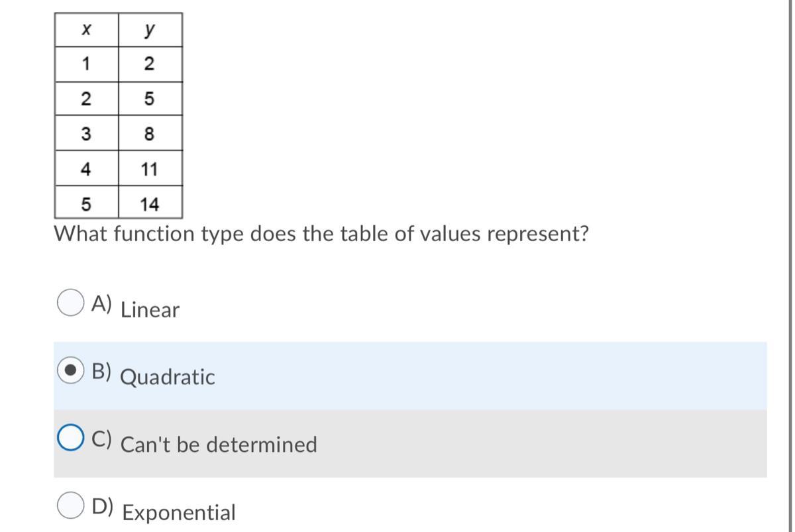795x532 pixels.
Task: Click the y-column cell with value 5
Action: tap(150, 99)
